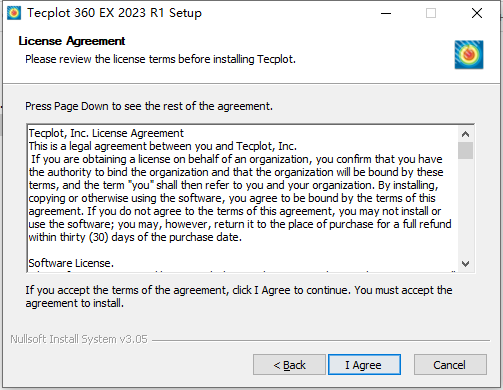
Task: Click the Nullsoft Install System v3.05 label
Action: coord(79,339)
